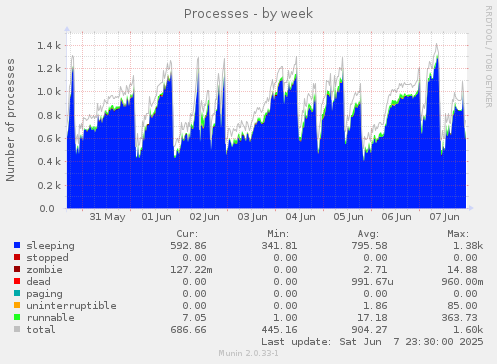Screen dimensions: 497x364
Task: Click runnable average value 17.18
Action: (373, 318)
